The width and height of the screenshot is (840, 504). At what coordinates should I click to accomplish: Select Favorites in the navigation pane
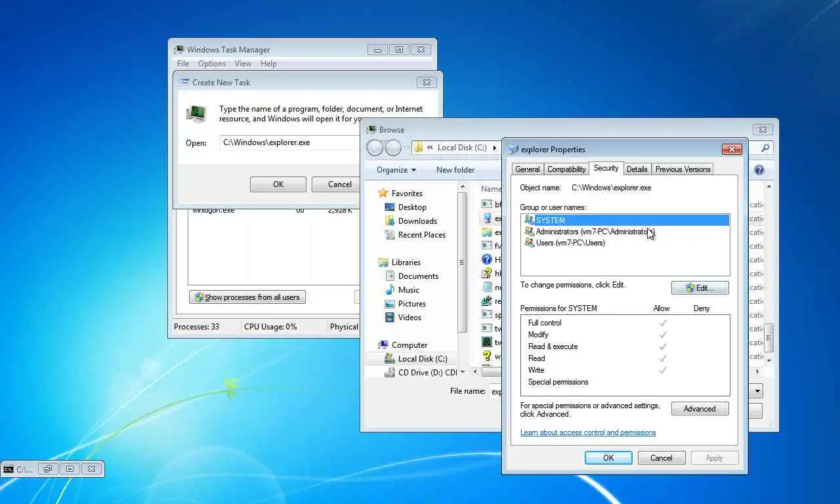407,194
